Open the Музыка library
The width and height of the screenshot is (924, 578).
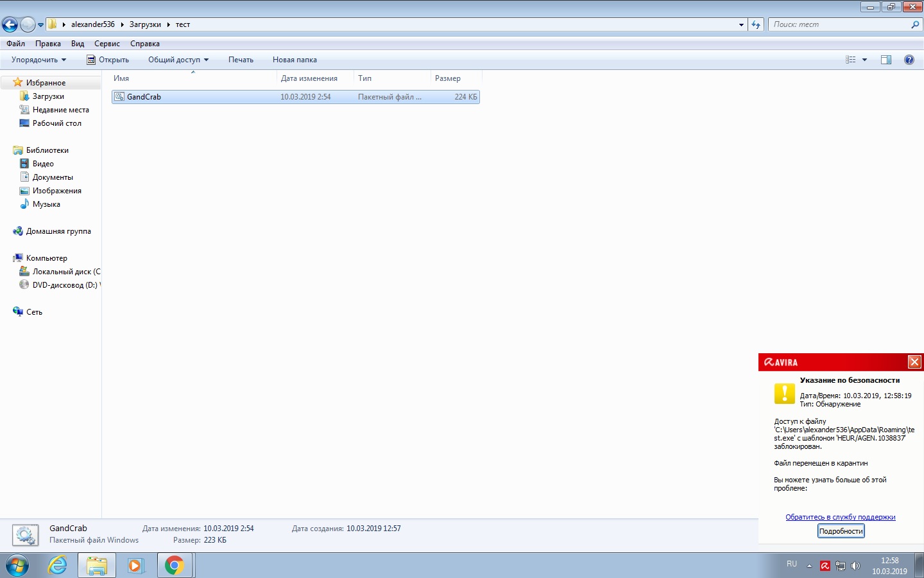pyautogui.click(x=46, y=204)
